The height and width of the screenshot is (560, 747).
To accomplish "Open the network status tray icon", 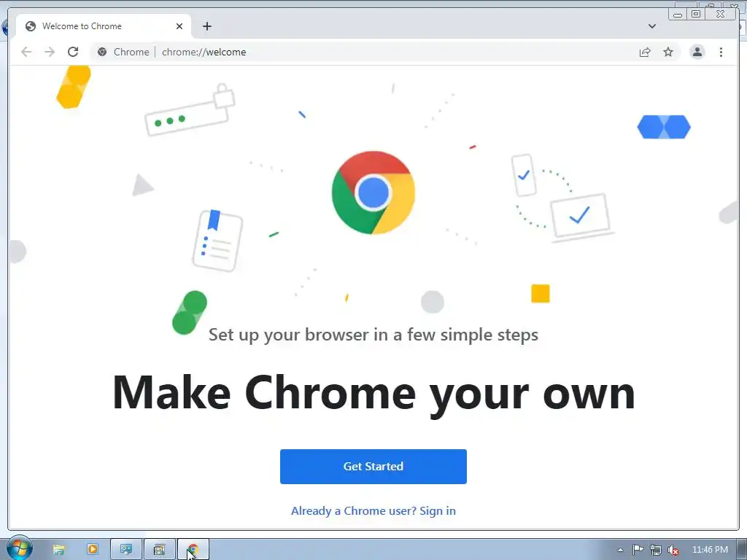I will tap(656, 550).
